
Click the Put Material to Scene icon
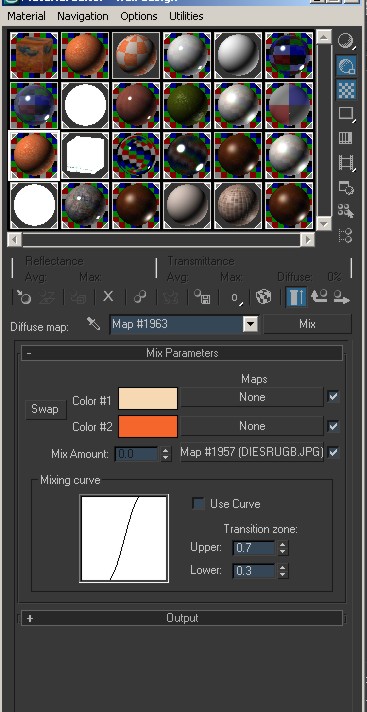click(47, 297)
